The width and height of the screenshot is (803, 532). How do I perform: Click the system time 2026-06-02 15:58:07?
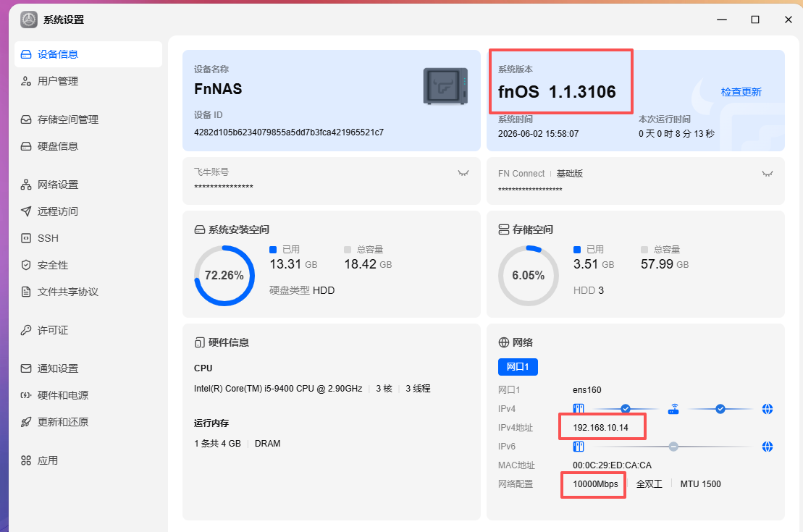click(538, 134)
